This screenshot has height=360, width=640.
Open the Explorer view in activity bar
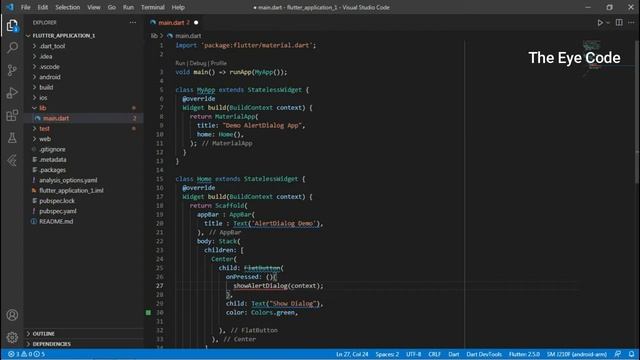point(12,26)
